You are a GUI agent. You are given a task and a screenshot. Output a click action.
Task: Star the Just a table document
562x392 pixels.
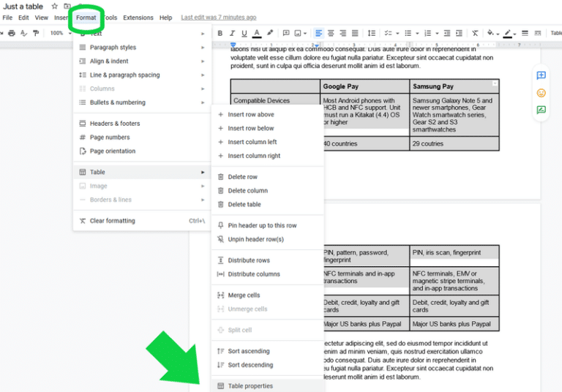pyautogui.click(x=54, y=6)
